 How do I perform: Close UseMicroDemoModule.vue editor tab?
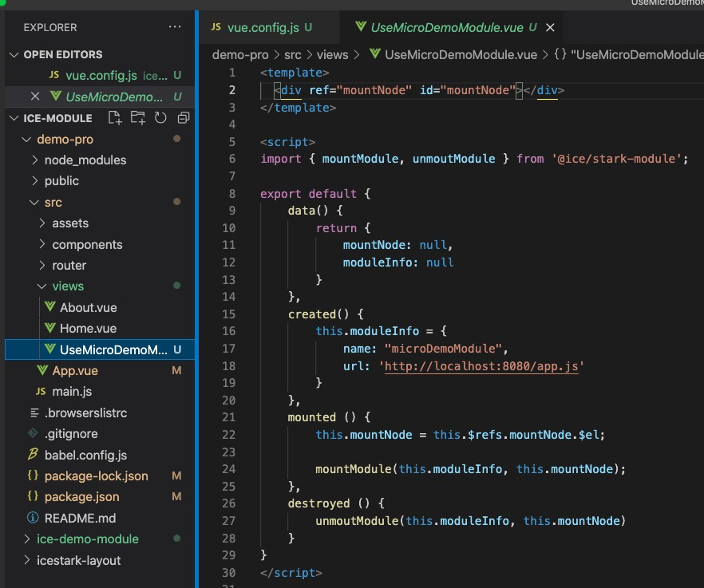(550, 28)
